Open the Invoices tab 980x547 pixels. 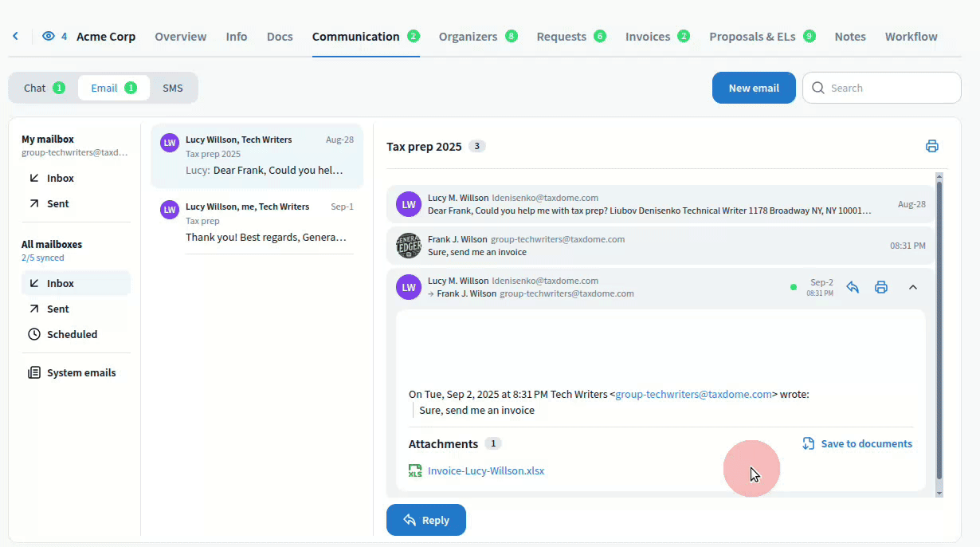pyautogui.click(x=647, y=37)
